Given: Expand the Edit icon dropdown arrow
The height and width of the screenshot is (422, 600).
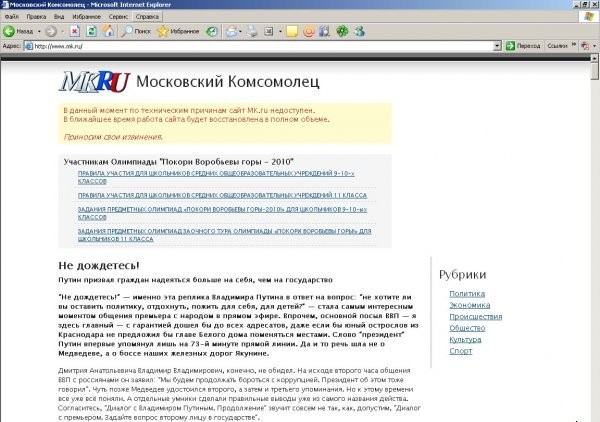Looking at the screenshot, I should coord(280,31).
